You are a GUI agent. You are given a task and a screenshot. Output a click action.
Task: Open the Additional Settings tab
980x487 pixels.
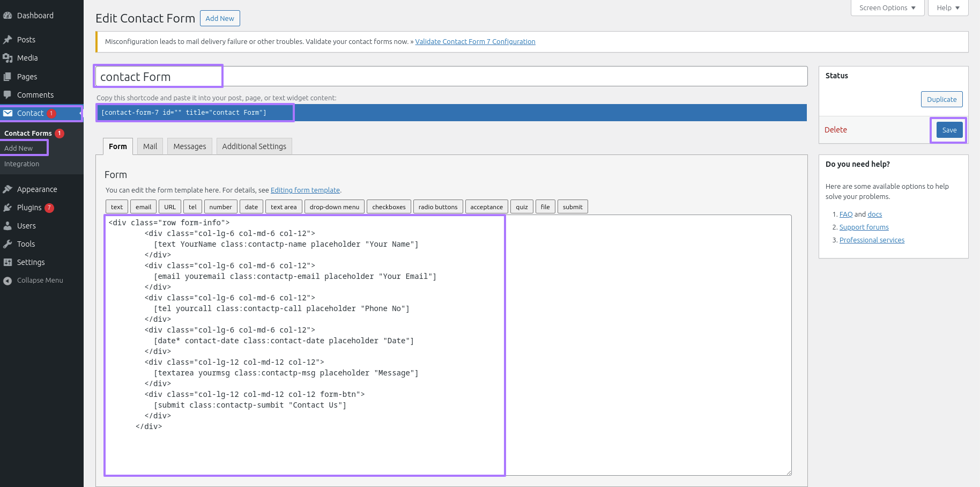(x=254, y=146)
